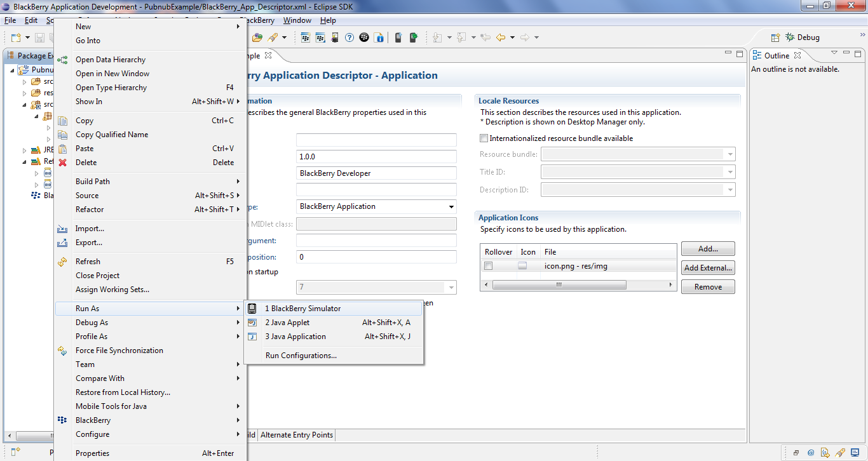The width and height of the screenshot is (868, 461).
Task: Click the round black BlackBerry logo icon
Action: point(365,37)
